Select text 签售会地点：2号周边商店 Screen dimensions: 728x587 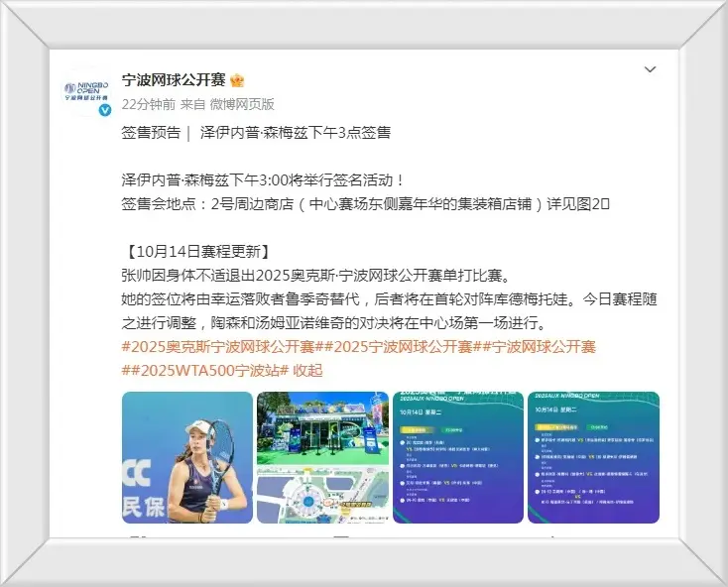[207, 203]
